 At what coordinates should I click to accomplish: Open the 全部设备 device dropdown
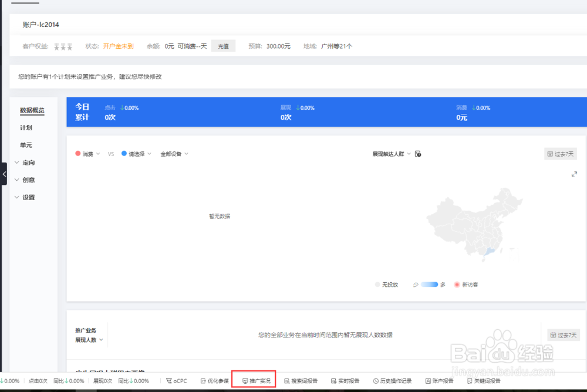[174, 154]
